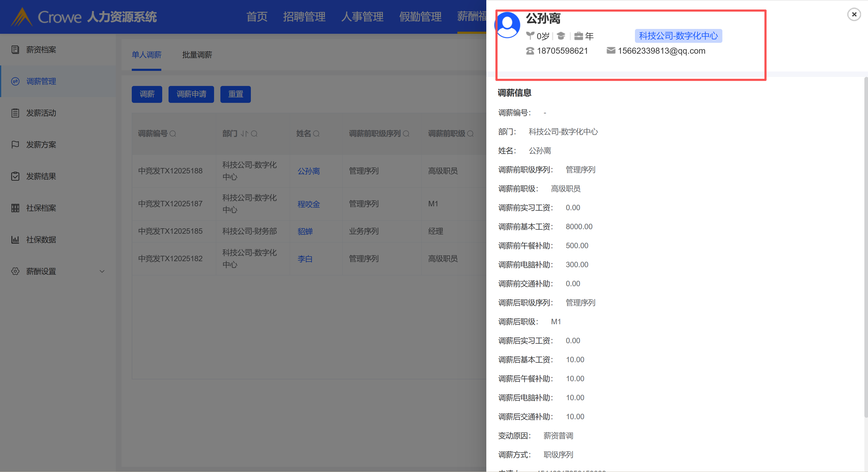The image size is (868, 472).
Task: Click the 社保数据 chart icon
Action: pyautogui.click(x=15, y=240)
